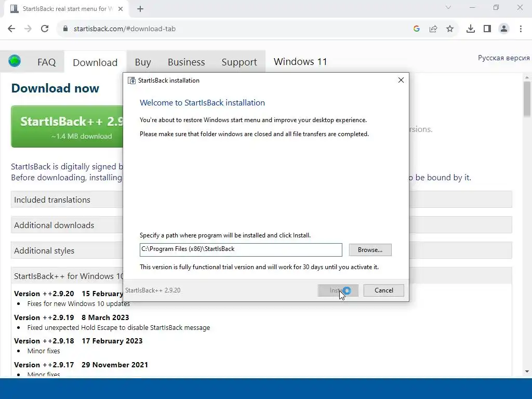Click 'StartIsBack++ 2.9.20' footer label in dialog
This screenshot has width=532, height=399.
pos(153,290)
